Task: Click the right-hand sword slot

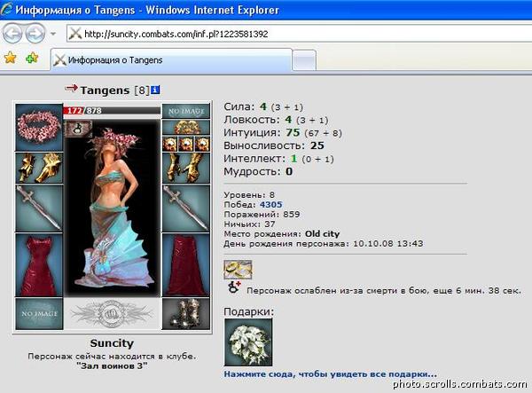Action: (x=186, y=208)
